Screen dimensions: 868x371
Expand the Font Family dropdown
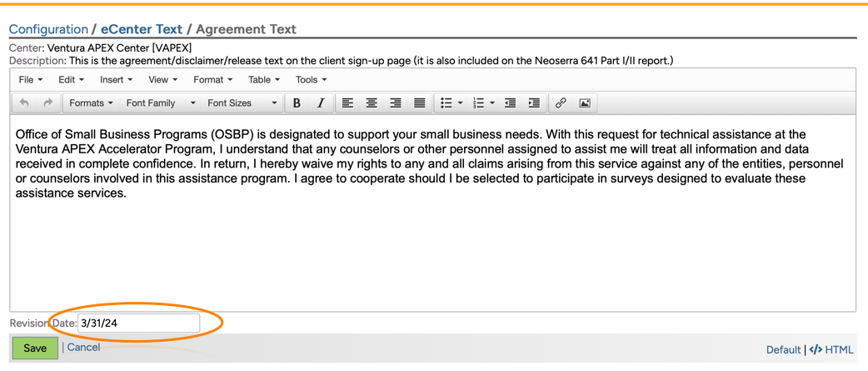point(161,103)
